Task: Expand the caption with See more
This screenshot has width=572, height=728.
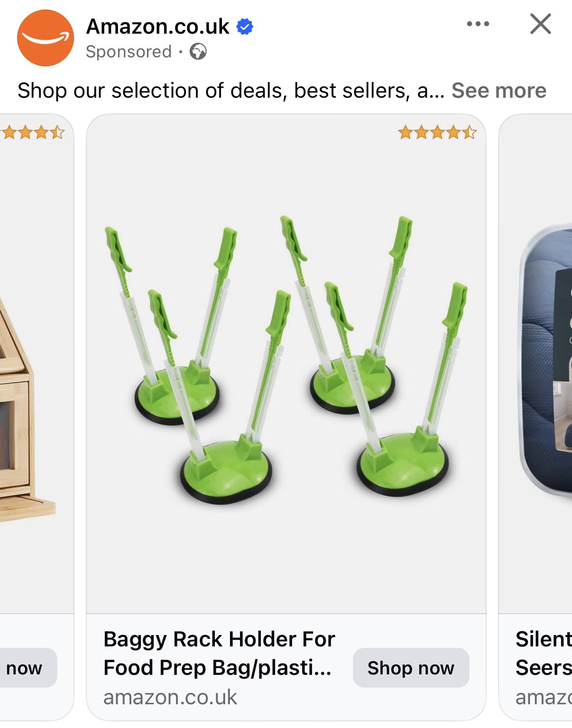Action: [x=499, y=90]
